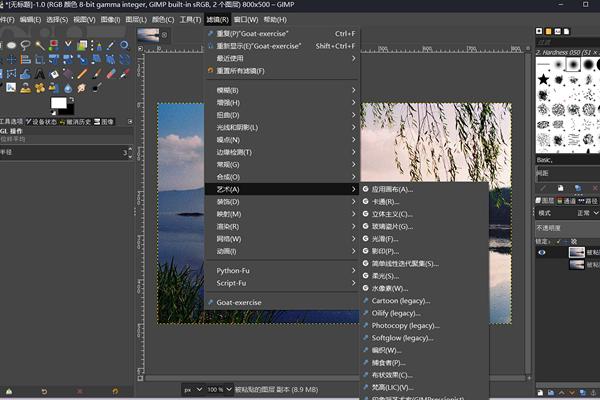Viewport: 600px width, 400px height.
Task: Click the white foreground color swatch
Action: click(59, 103)
